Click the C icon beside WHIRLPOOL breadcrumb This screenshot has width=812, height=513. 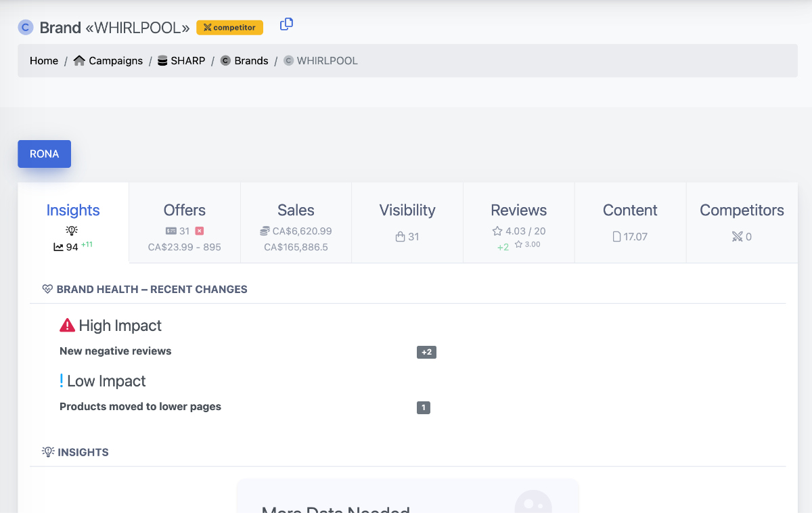coord(288,61)
